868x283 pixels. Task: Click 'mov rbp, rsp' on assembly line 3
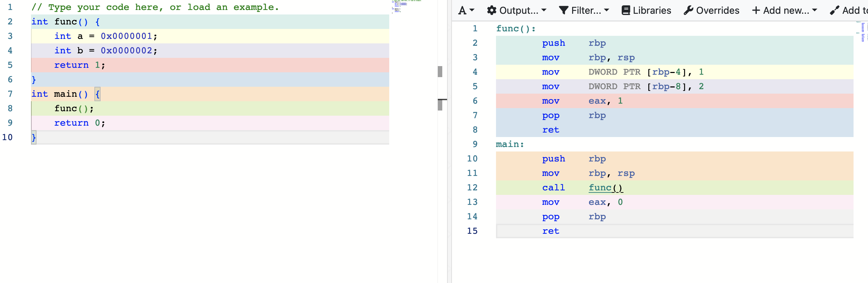[x=674, y=57]
